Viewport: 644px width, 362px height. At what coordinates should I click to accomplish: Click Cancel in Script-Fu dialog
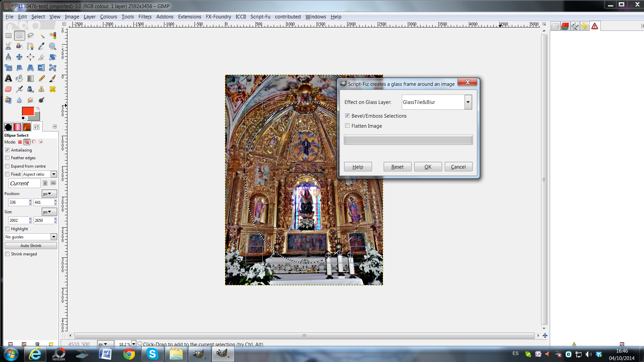(x=458, y=167)
